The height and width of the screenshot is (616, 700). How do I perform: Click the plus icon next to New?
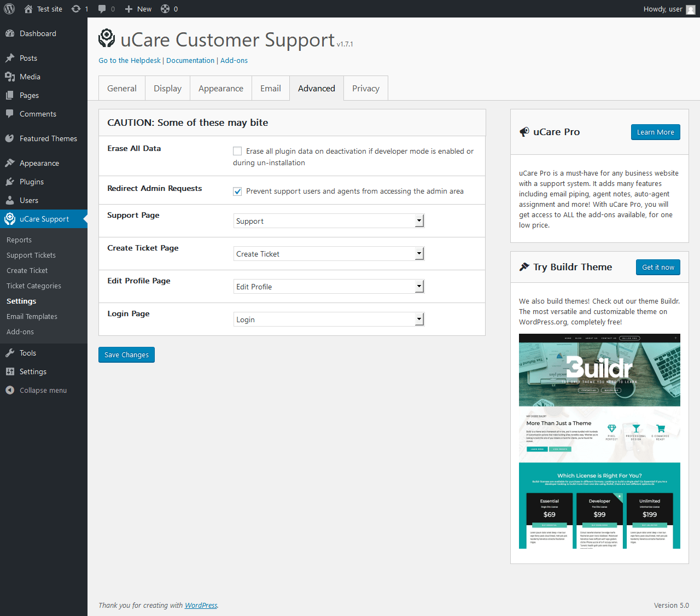pos(129,9)
